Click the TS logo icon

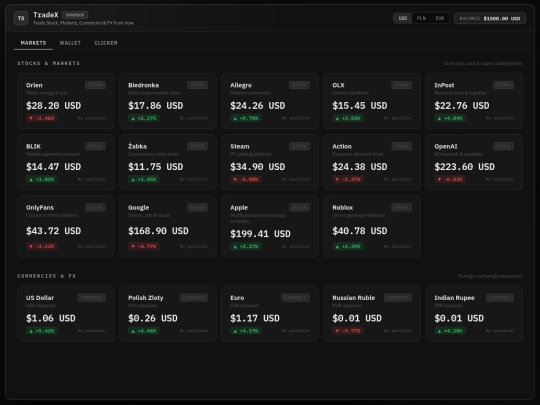[x=21, y=18]
